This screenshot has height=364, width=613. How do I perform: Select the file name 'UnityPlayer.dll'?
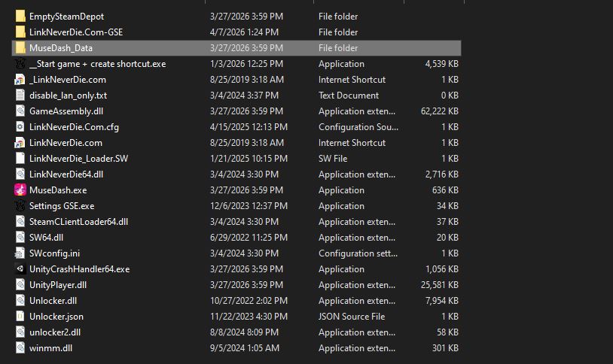click(58, 285)
